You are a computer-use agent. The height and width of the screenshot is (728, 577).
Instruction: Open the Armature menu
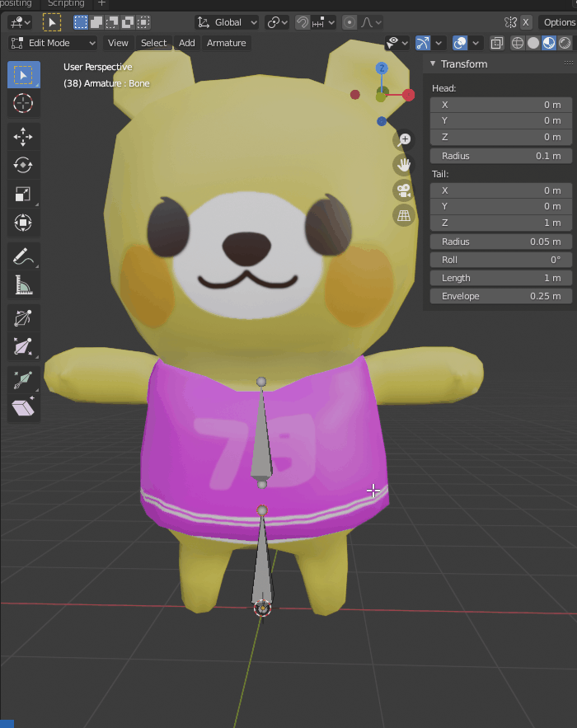226,43
